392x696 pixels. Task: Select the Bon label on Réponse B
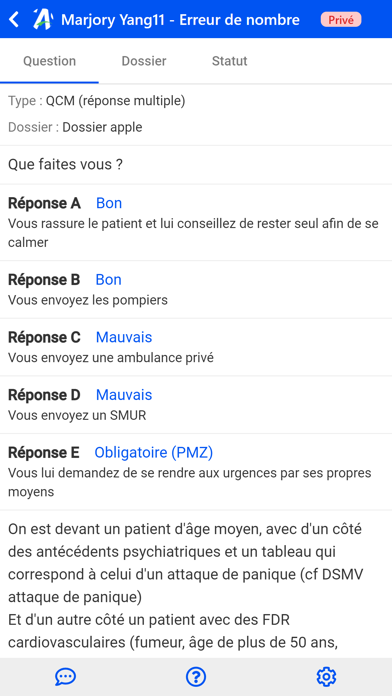pos(109,280)
